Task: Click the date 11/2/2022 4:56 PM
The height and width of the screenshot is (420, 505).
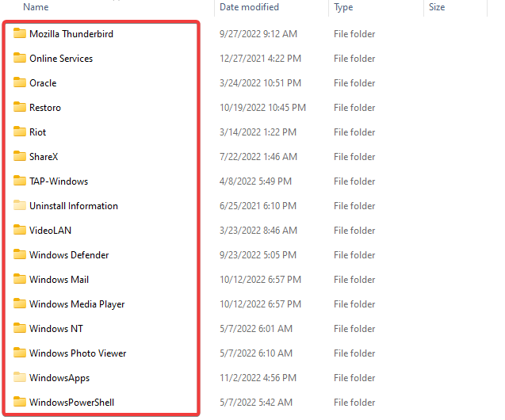Action: 258,378
